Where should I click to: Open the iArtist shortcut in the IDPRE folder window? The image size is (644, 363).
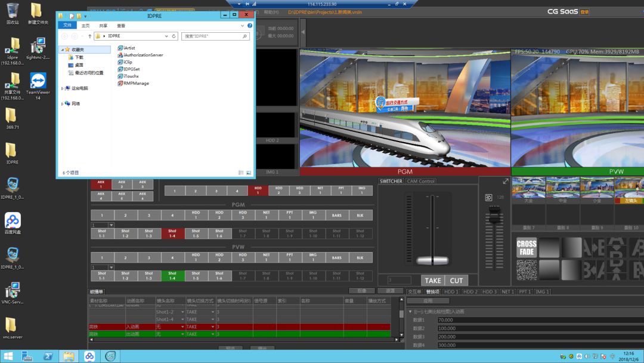click(126, 48)
